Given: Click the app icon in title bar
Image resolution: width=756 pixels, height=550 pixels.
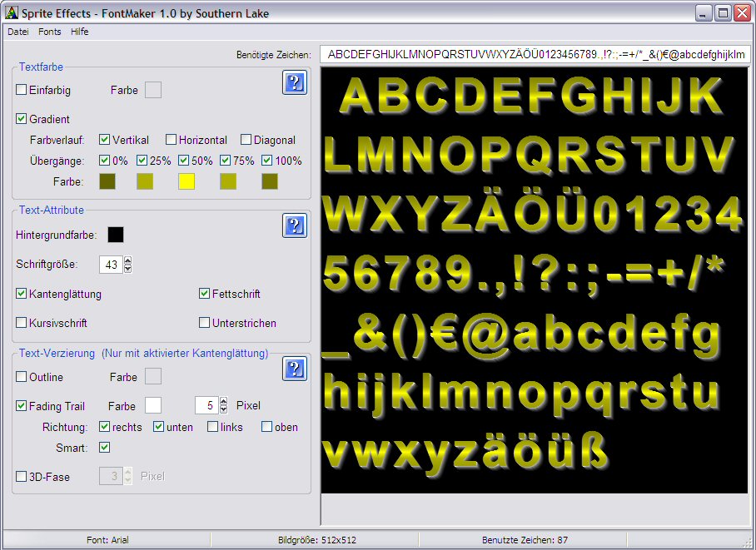Looking at the screenshot, I should point(12,13).
